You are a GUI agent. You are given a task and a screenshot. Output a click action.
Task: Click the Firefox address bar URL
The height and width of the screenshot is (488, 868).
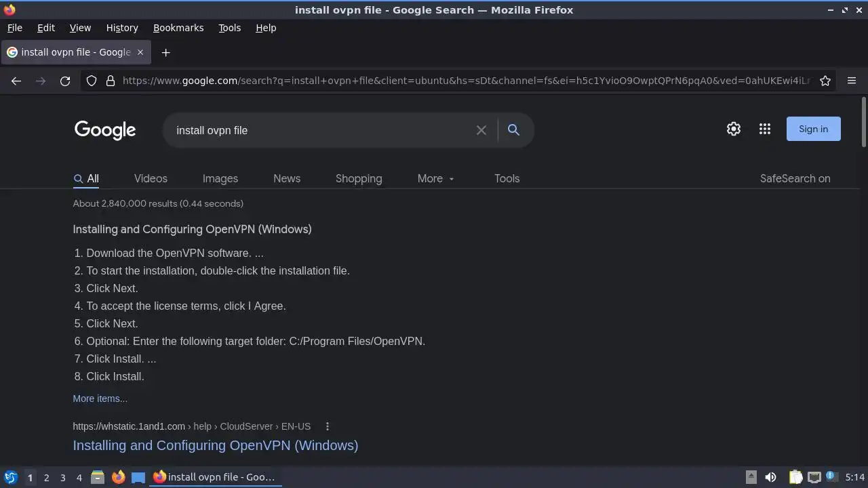466,81
